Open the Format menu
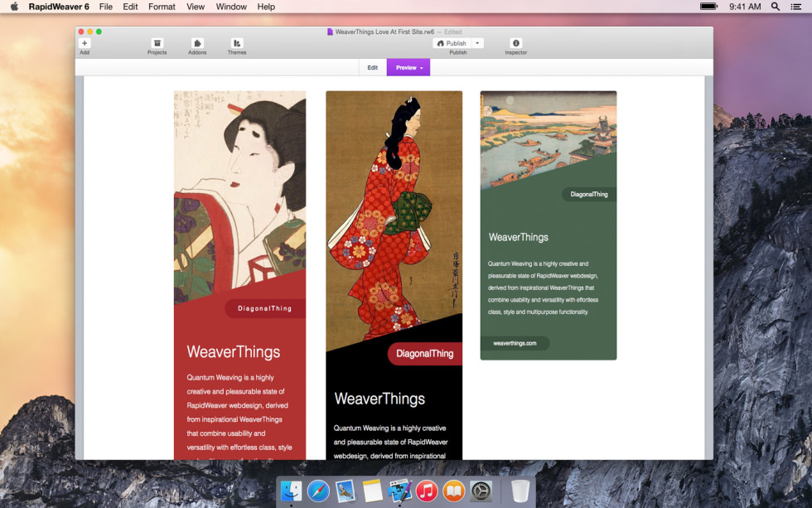This screenshot has width=812, height=508. click(x=162, y=7)
